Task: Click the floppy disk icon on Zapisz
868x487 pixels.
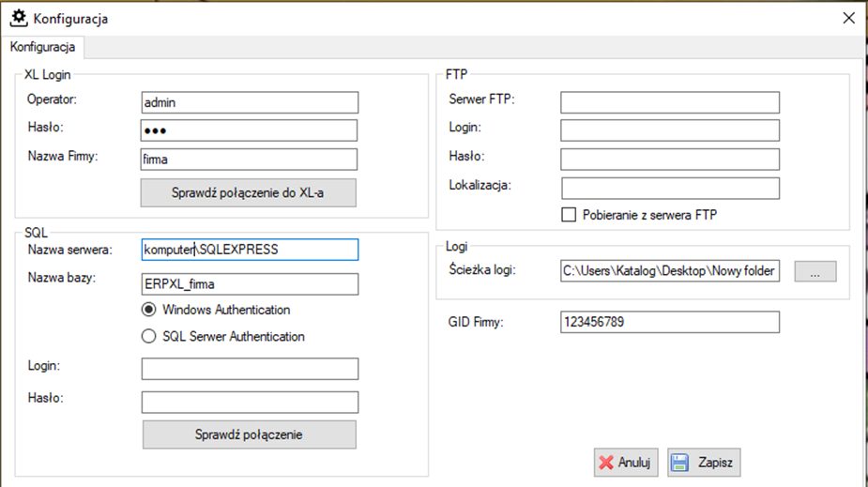Action: click(679, 462)
